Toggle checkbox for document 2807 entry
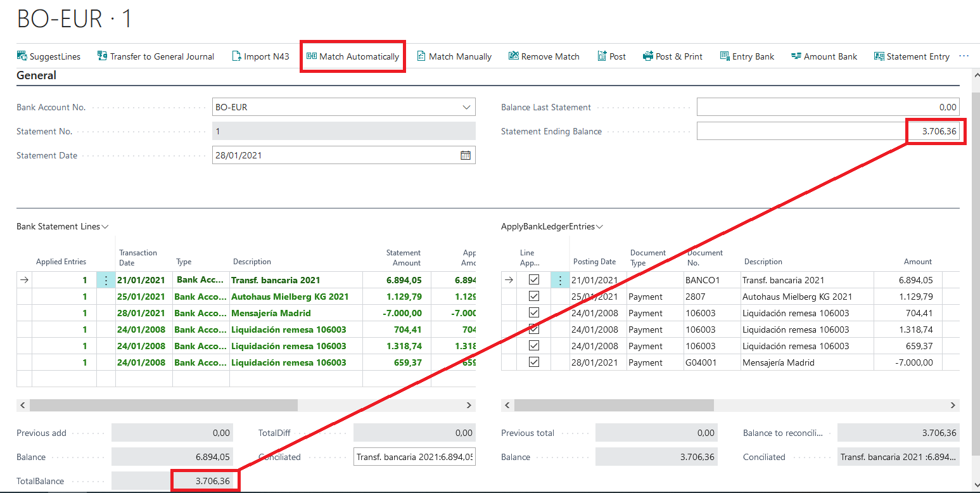Screen dimensions: 980x493 coord(534,297)
